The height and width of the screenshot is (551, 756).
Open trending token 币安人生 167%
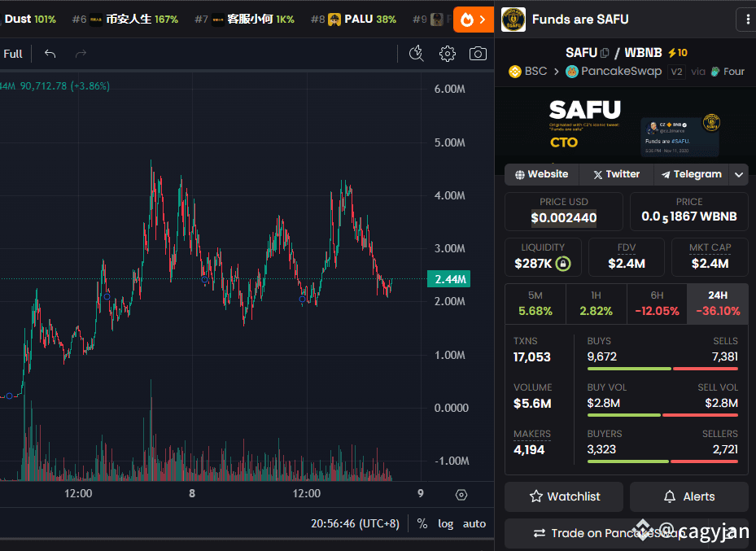125,20
